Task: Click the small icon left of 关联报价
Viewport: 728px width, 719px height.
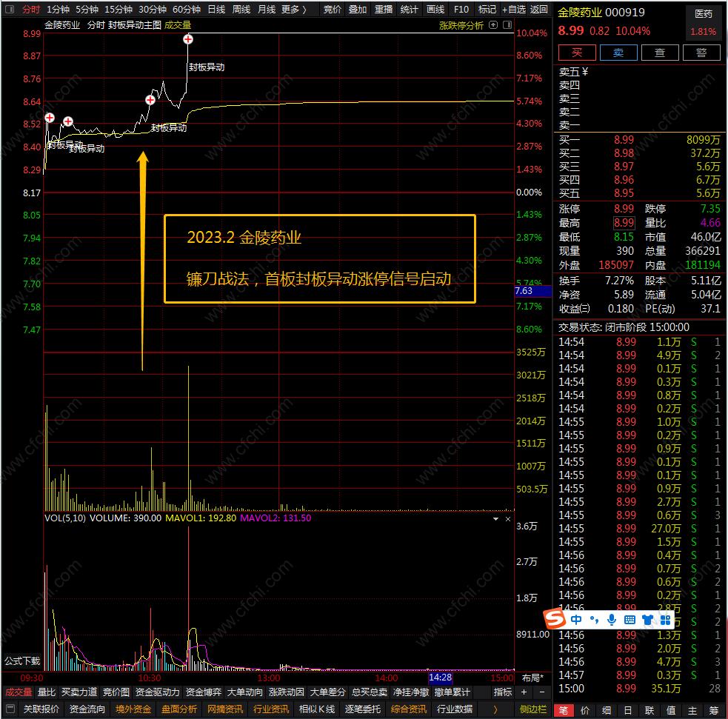Action: 10,709
